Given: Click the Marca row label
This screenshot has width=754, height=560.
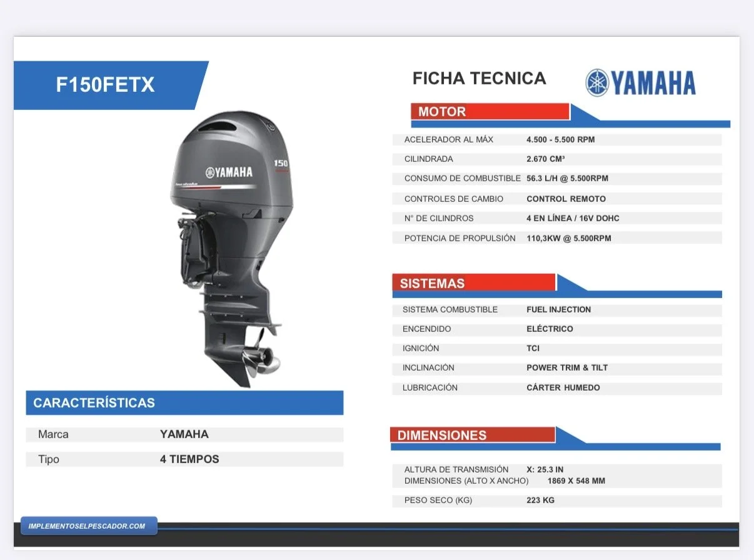Looking at the screenshot, I should [53, 434].
